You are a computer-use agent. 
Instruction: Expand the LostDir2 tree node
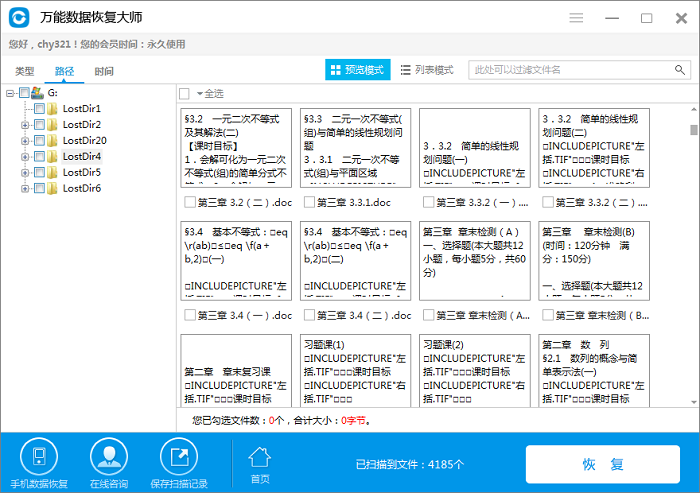pyautogui.click(x=25, y=125)
